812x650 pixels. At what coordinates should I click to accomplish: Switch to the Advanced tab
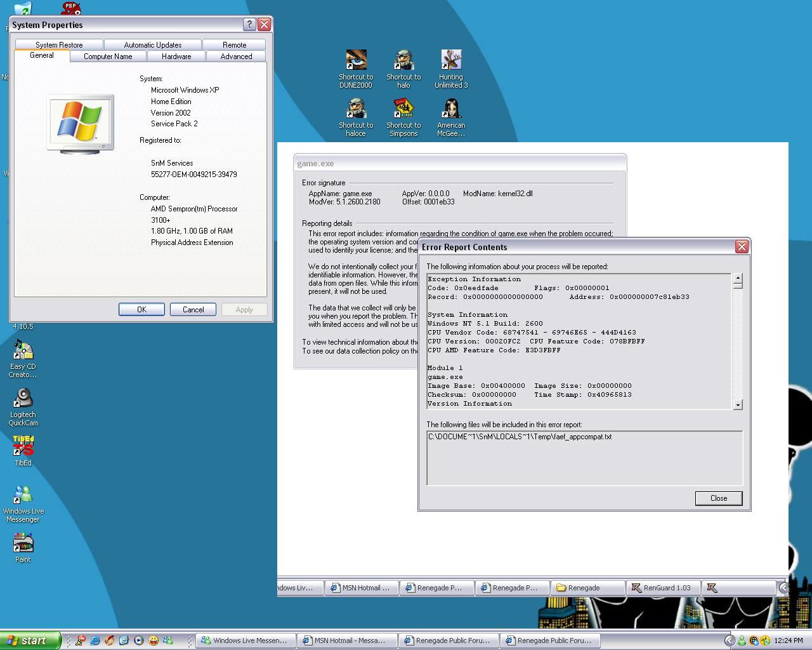pos(236,56)
